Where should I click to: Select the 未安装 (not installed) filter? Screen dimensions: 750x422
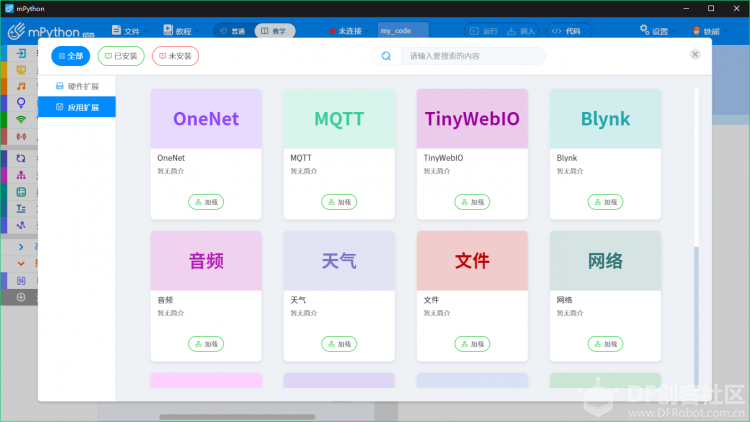(176, 56)
